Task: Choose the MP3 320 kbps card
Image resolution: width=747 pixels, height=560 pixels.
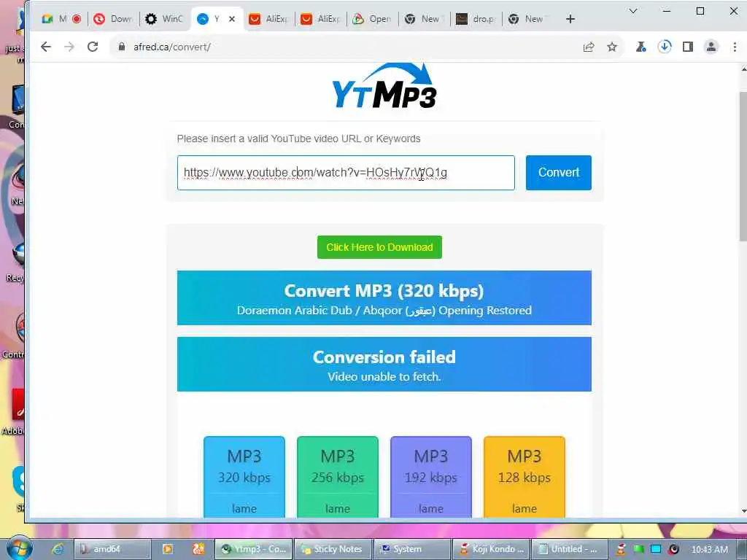Action: point(244,477)
